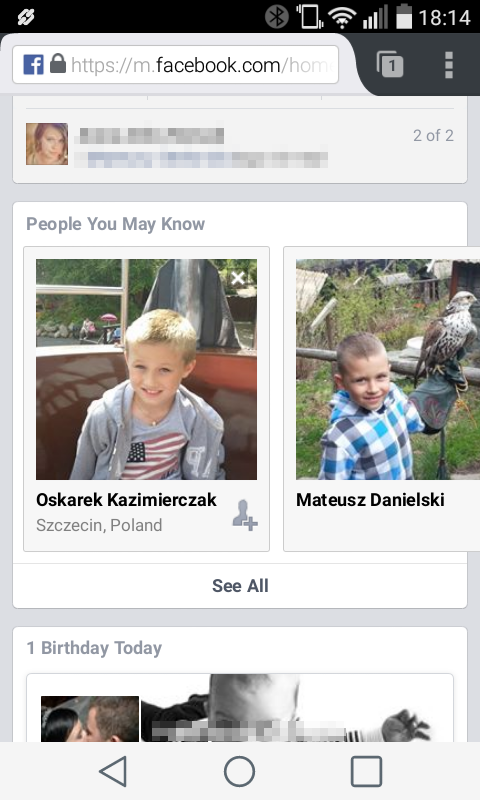Open Oskarek Kazimierczak's profile name link

point(126,499)
